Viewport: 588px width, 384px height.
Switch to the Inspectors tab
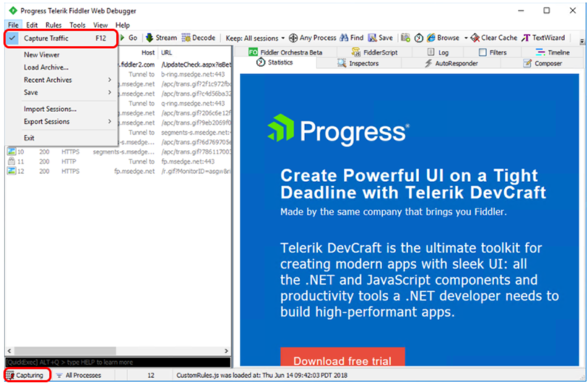pos(358,63)
